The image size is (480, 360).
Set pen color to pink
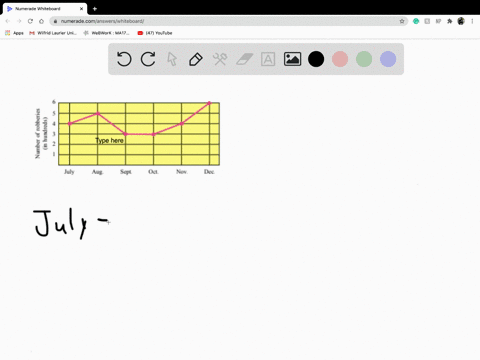click(340, 59)
